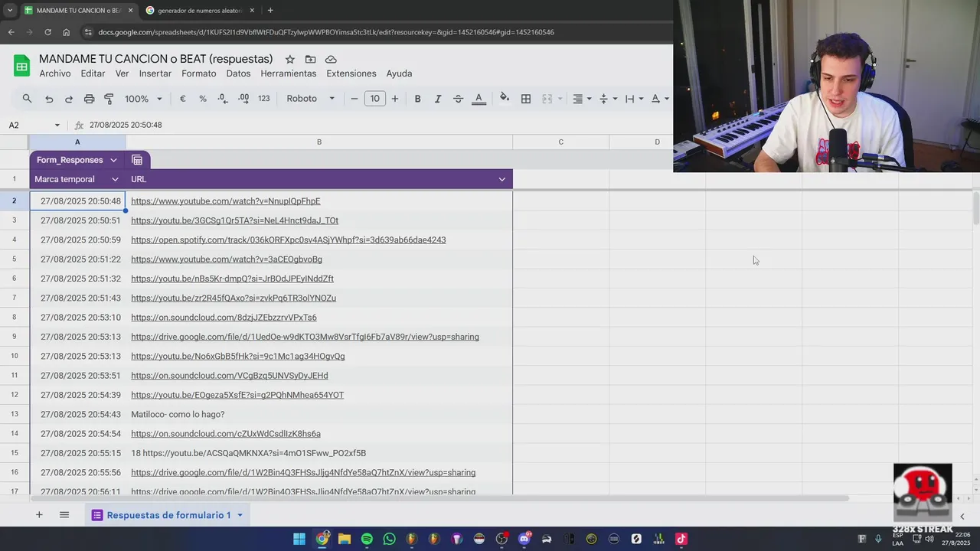
Task: Click the table view icon beside Form_Responses
Action: tap(137, 160)
